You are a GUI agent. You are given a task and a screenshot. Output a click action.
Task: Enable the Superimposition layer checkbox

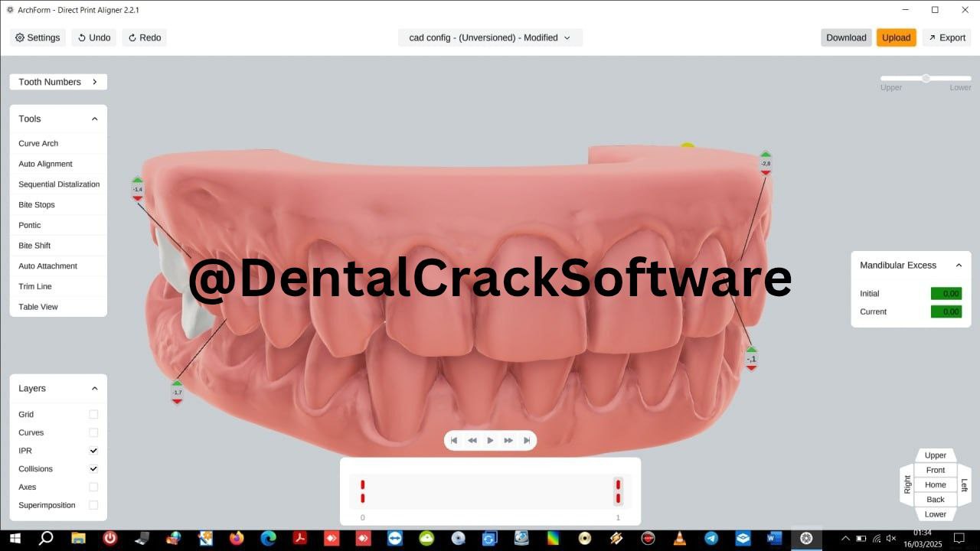tap(93, 505)
